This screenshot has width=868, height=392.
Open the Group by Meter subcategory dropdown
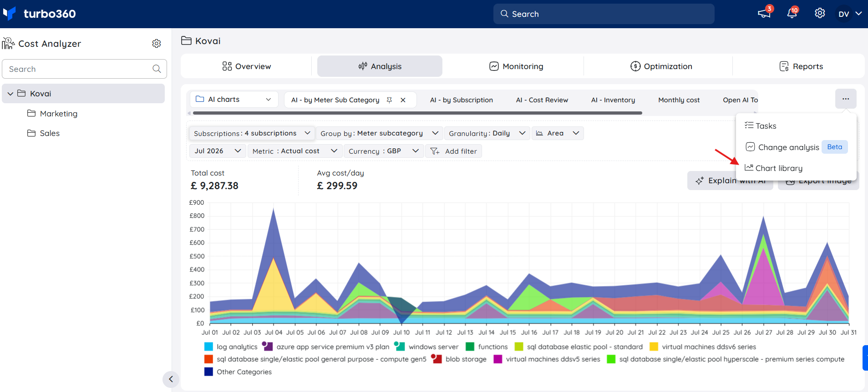point(379,133)
